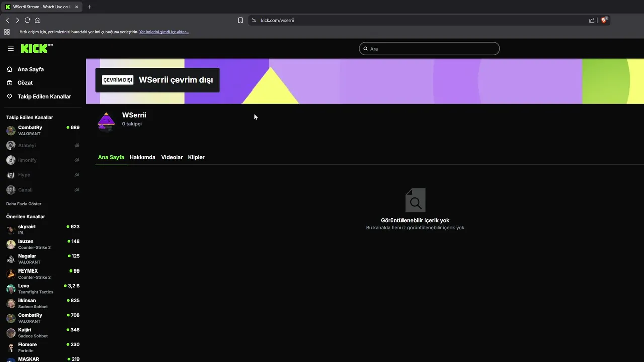
Task: Click the magnifier icon in search box
Action: coord(366,49)
